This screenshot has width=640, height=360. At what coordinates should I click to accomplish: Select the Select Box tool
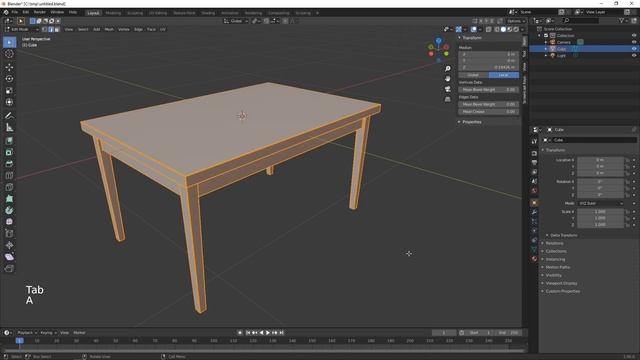coord(9,42)
